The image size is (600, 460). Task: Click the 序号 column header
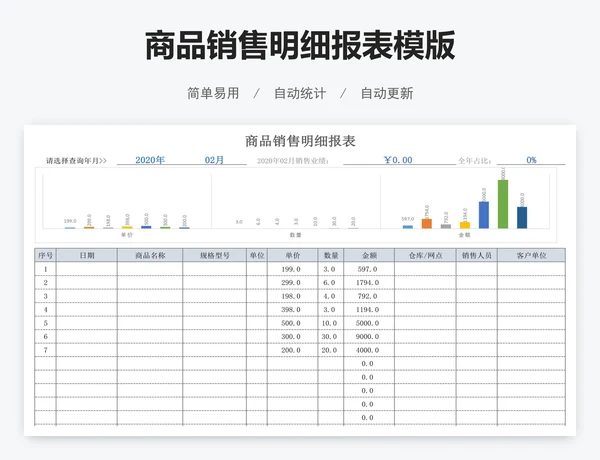pos(46,255)
